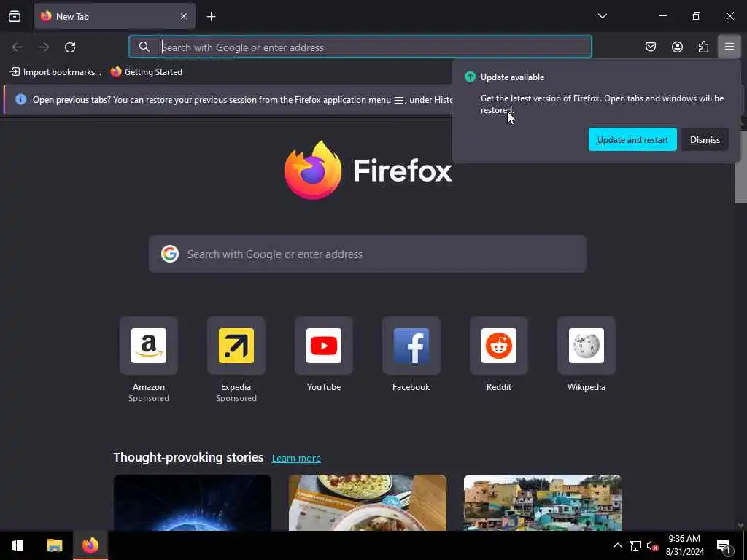
Task: Open the Extensions puzzle icon
Action: pyautogui.click(x=703, y=47)
